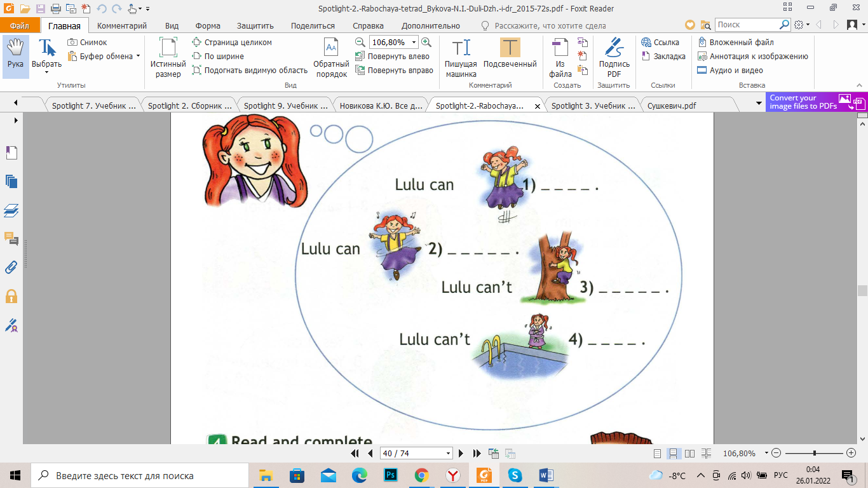Expand the document tabs list dropdown

coord(759,104)
